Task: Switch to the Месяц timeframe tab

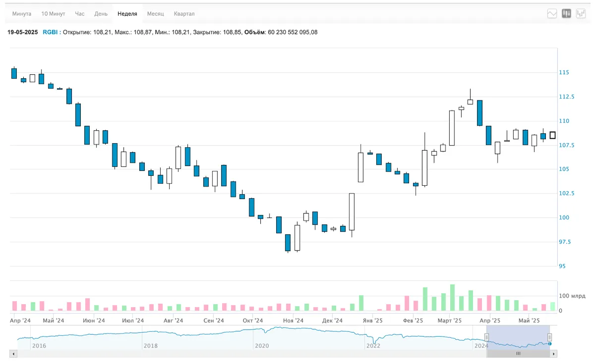Action: point(156,14)
